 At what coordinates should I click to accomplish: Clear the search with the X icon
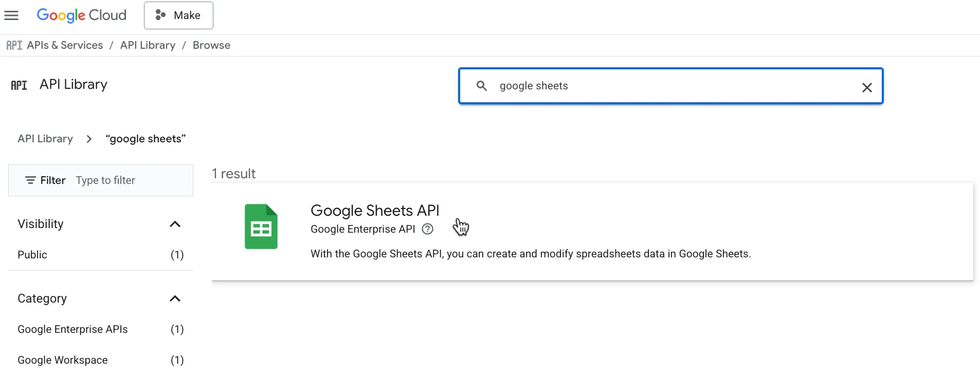(867, 87)
